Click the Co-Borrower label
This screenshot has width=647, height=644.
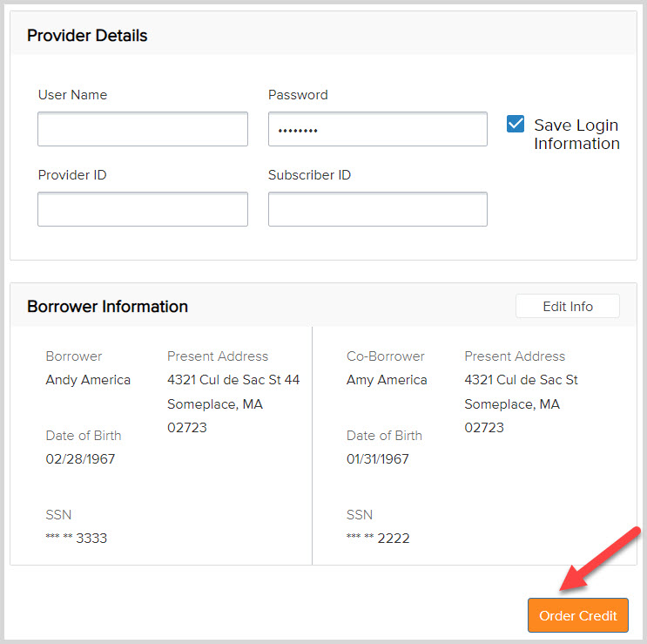point(386,356)
